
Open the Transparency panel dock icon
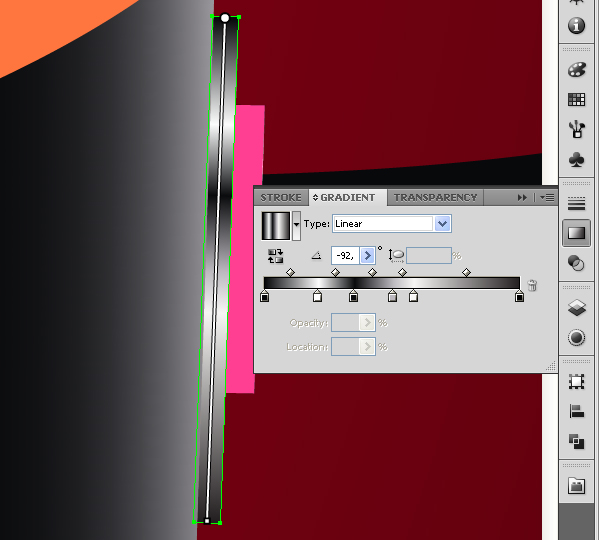point(576,263)
